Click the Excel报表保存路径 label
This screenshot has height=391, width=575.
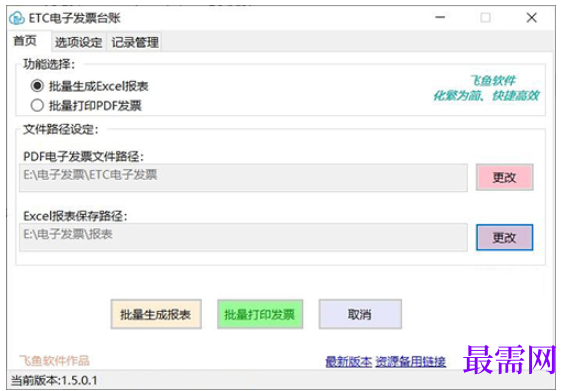pyautogui.click(x=75, y=216)
